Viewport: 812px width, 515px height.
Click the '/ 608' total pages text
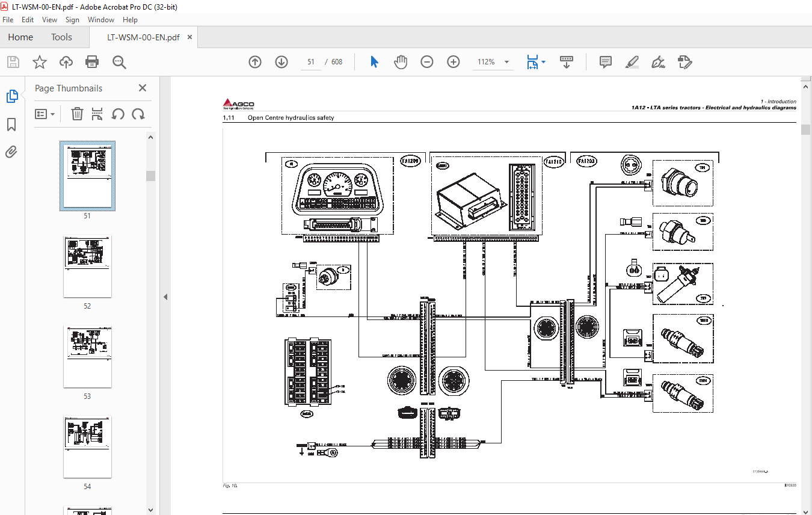[334, 62]
